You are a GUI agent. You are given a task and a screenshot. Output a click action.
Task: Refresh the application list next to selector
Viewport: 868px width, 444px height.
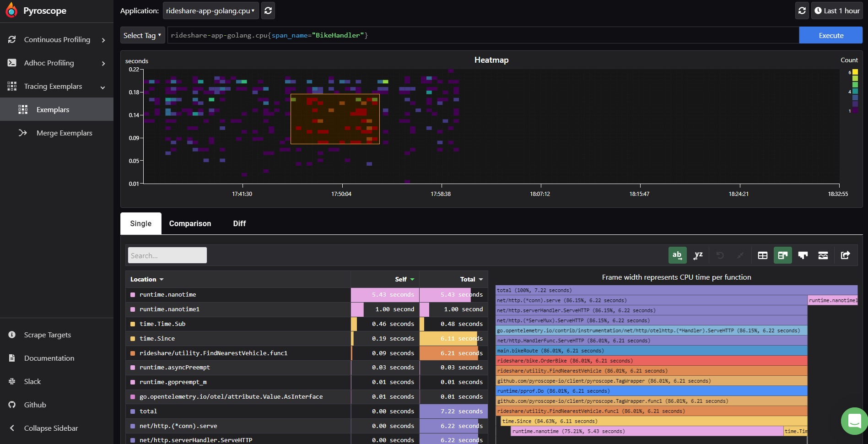point(269,11)
